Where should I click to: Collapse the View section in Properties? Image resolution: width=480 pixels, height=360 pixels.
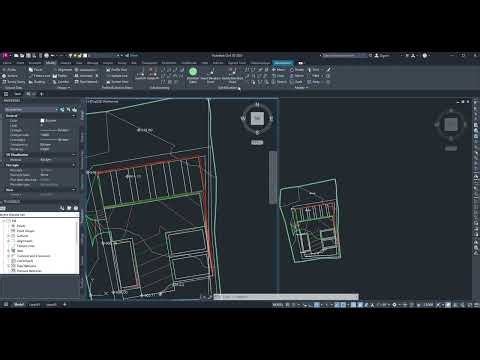[x=74, y=190]
